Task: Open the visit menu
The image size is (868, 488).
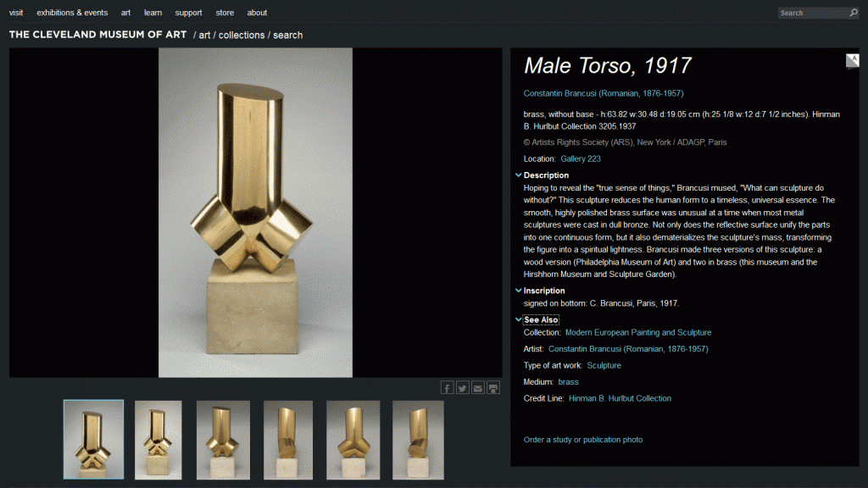Action: point(16,13)
